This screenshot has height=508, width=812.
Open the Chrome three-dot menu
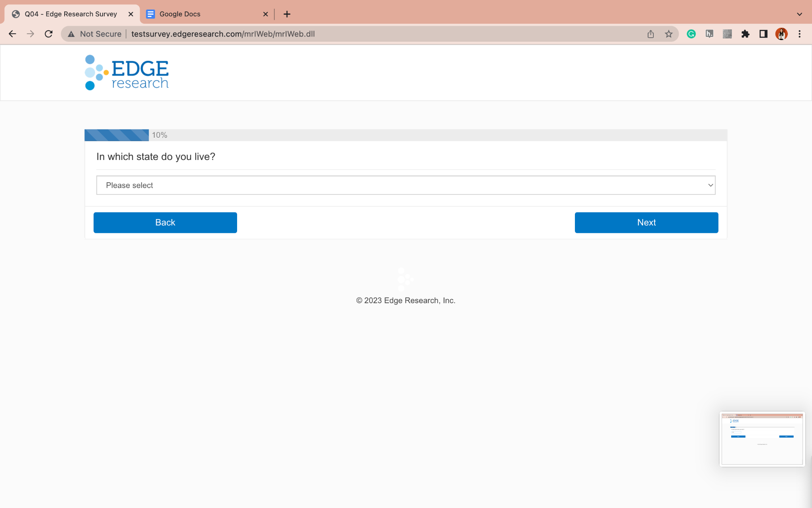click(799, 34)
